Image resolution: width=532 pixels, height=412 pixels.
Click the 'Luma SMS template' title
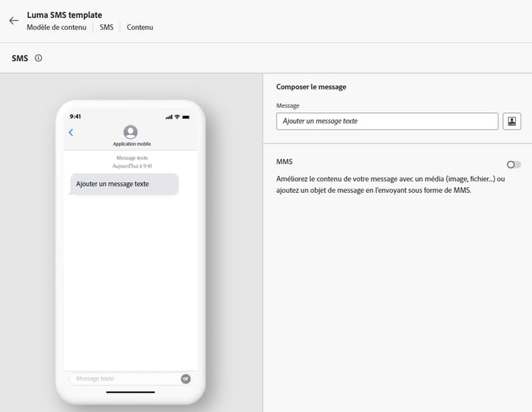pyautogui.click(x=65, y=15)
